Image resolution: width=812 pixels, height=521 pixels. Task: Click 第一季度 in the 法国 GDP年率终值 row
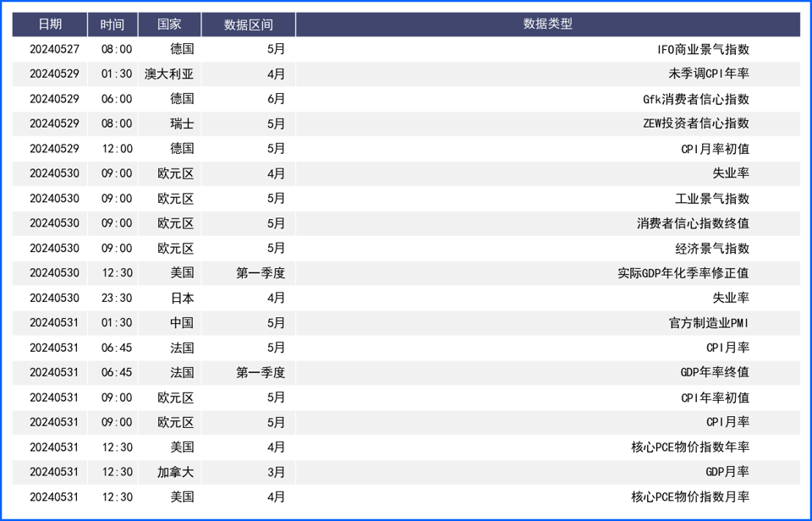(261, 372)
